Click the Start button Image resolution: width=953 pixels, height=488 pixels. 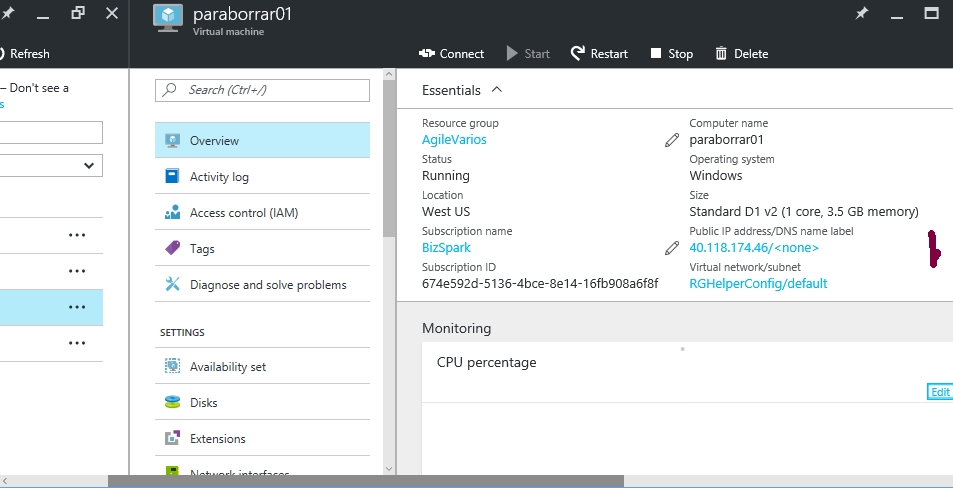tap(528, 53)
